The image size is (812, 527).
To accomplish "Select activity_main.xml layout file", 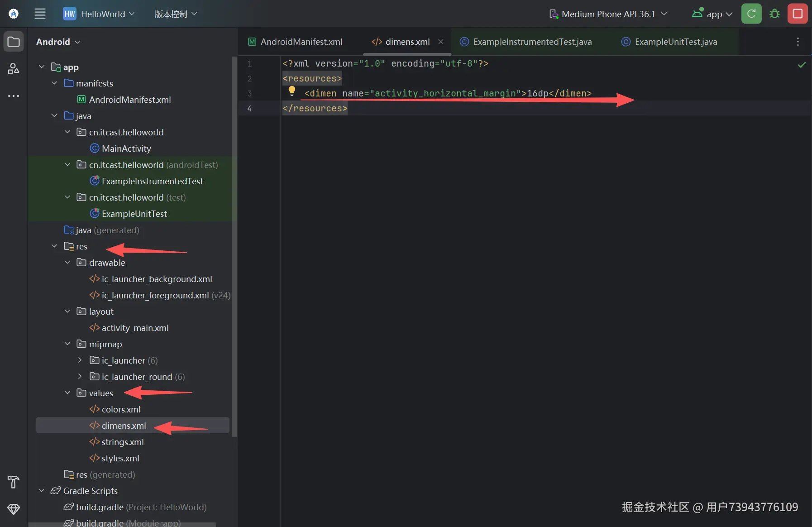I will tap(135, 328).
